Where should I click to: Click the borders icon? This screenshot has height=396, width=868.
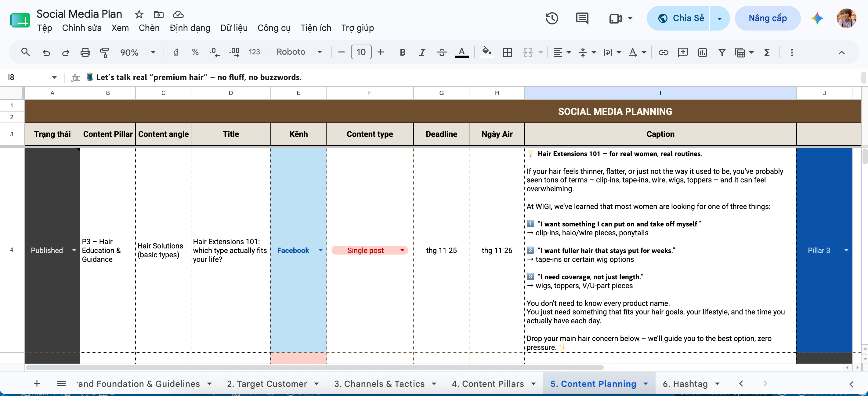coord(508,52)
